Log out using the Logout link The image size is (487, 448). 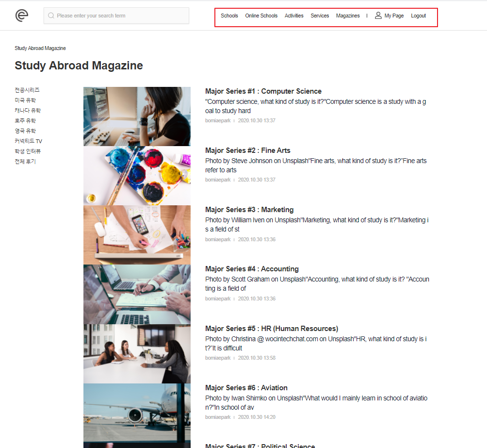tap(418, 16)
